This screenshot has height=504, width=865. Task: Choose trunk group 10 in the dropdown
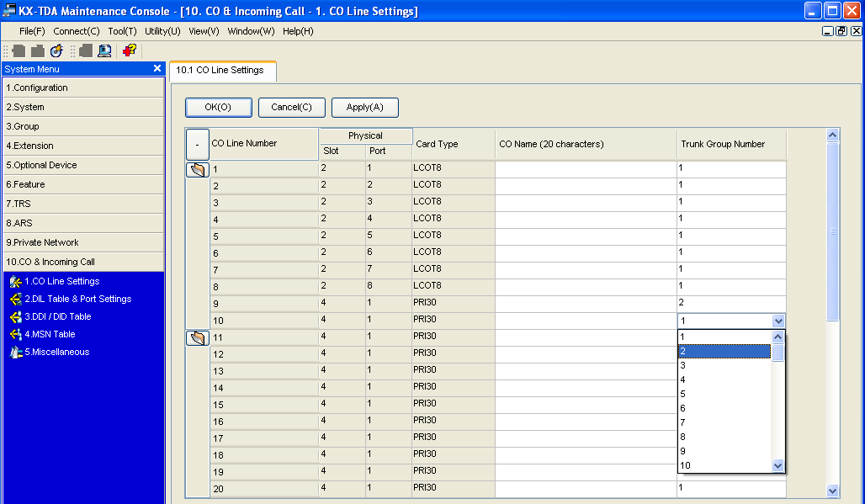724,465
